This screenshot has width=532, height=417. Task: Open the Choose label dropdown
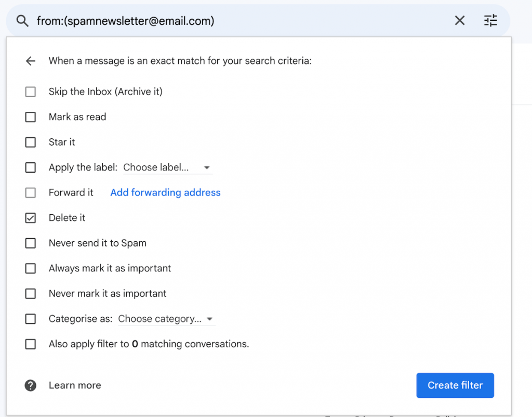click(167, 168)
